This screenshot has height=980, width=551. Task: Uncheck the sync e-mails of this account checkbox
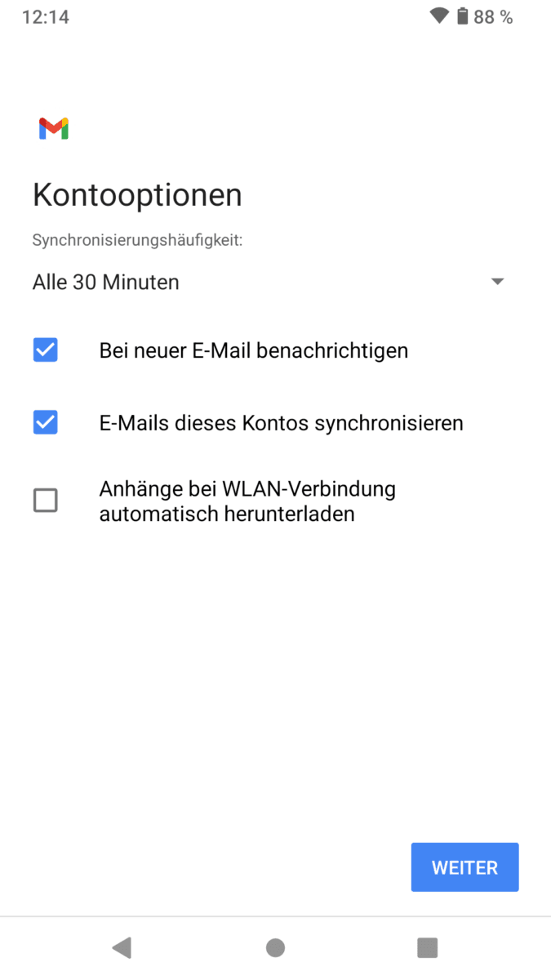tap(46, 422)
